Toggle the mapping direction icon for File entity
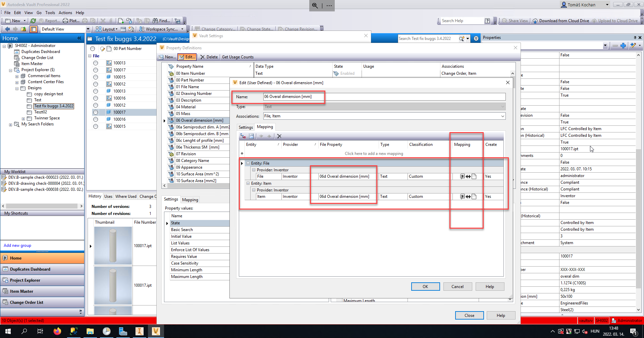The width and height of the screenshot is (644, 338). click(468, 176)
